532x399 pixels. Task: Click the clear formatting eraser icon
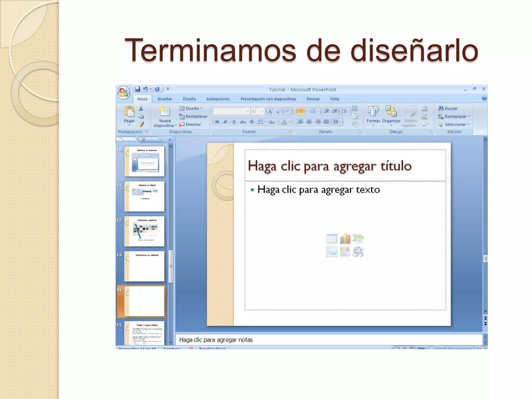tap(288, 111)
